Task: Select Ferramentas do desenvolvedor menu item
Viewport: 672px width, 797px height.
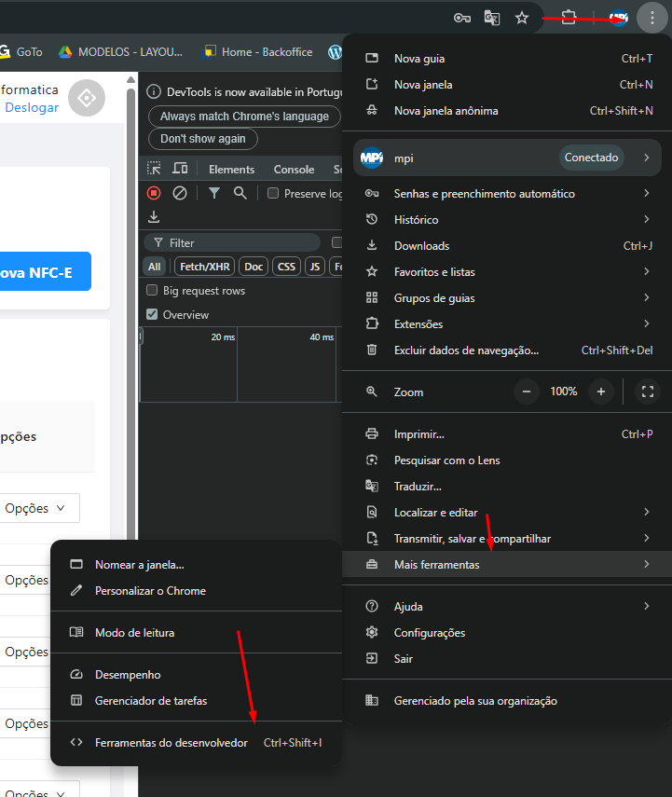Action: click(171, 743)
